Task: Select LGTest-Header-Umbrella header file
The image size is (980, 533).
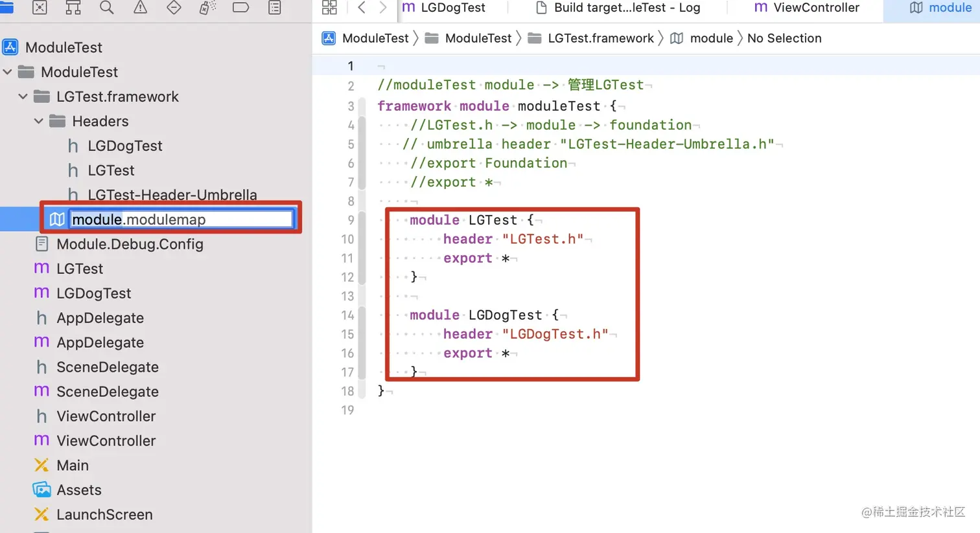Action: tap(172, 195)
